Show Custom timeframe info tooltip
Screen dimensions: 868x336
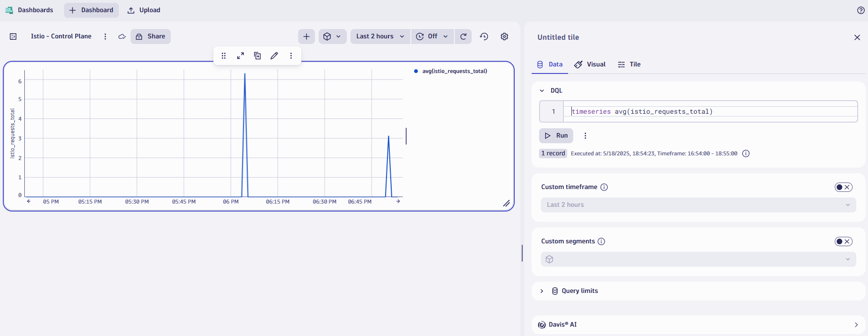pos(604,187)
